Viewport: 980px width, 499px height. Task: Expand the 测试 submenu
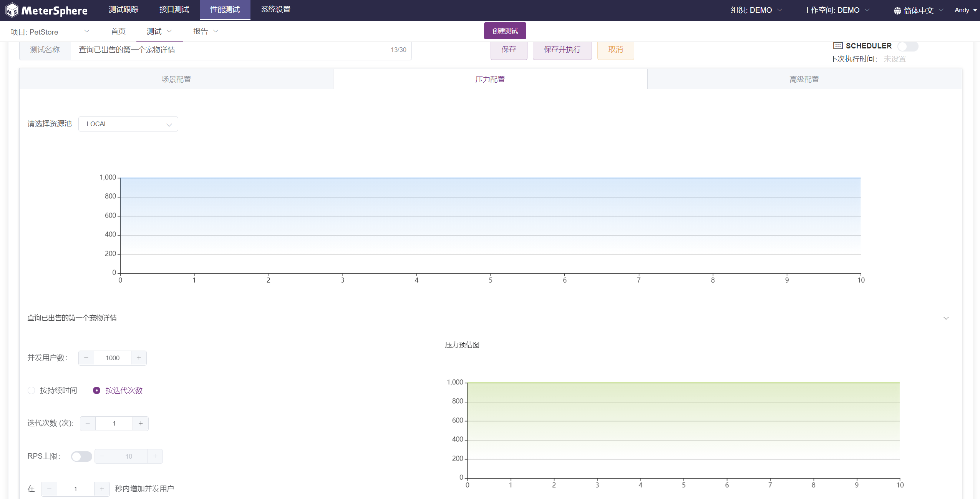pyautogui.click(x=159, y=32)
